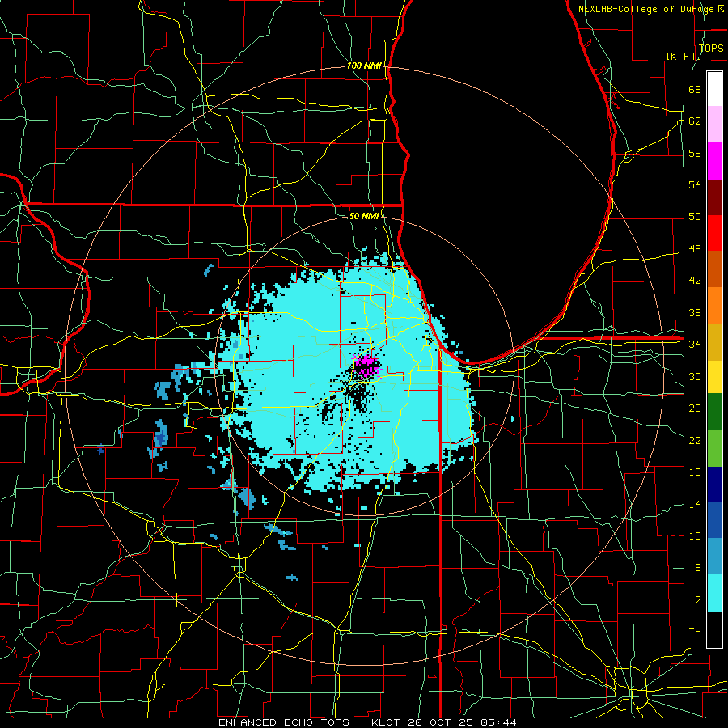Click the "TOPS" legend title
Screen dimensions: 728x728
coord(711,48)
